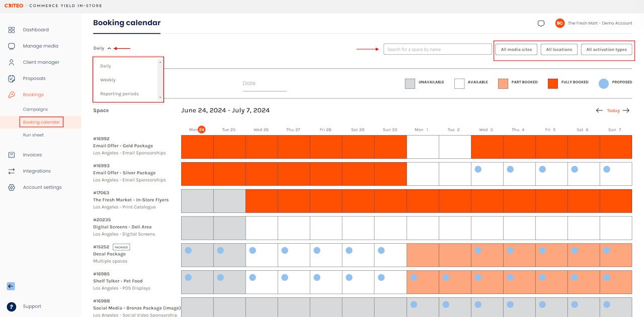
Task: Click the Proposals document icon
Action: (12, 78)
